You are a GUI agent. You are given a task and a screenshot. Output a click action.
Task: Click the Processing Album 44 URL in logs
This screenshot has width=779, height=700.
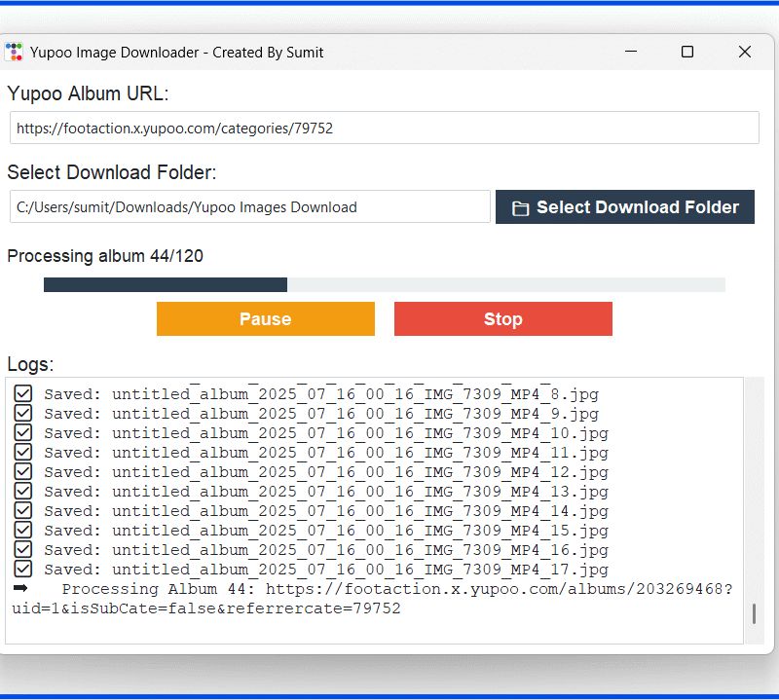498,589
